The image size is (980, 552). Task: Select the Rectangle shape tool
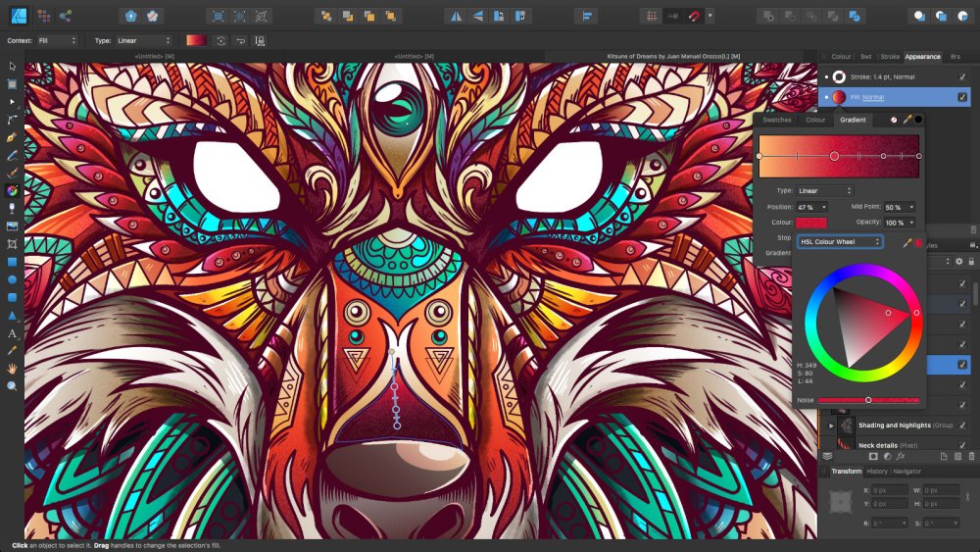pyautogui.click(x=12, y=262)
